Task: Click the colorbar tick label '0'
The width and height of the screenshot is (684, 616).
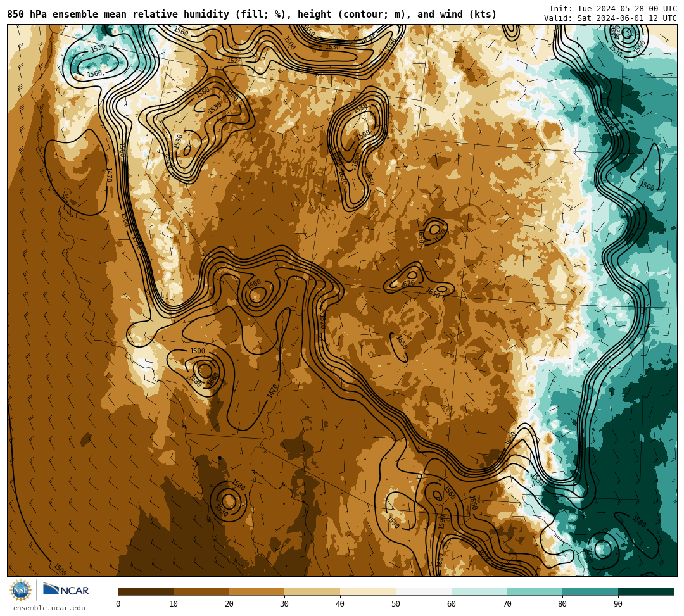Action: tap(118, 604)
